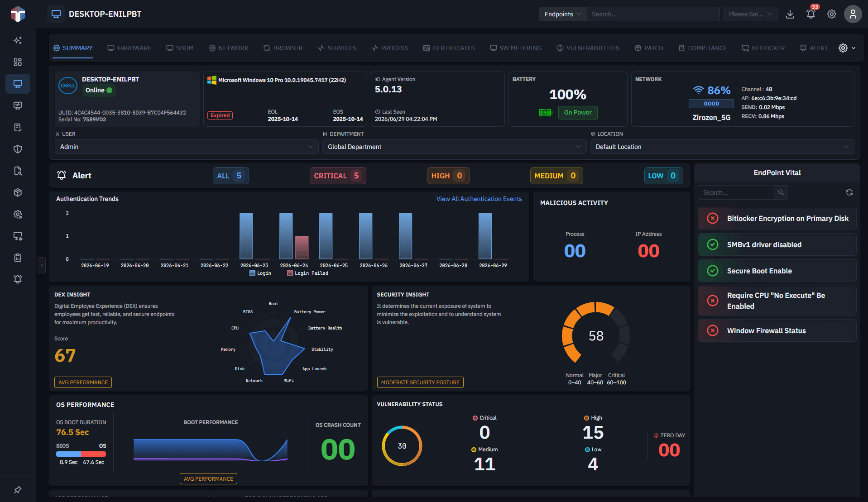
Task: Open the shield security icon in sidebar
Action: tap(18, 149)
